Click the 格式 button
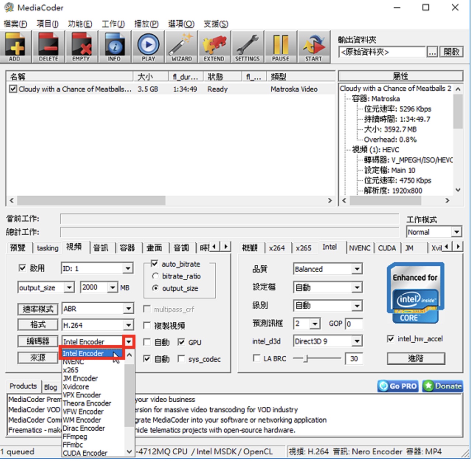The width and height of the screenshot is (476, 461). click(38, 325)
